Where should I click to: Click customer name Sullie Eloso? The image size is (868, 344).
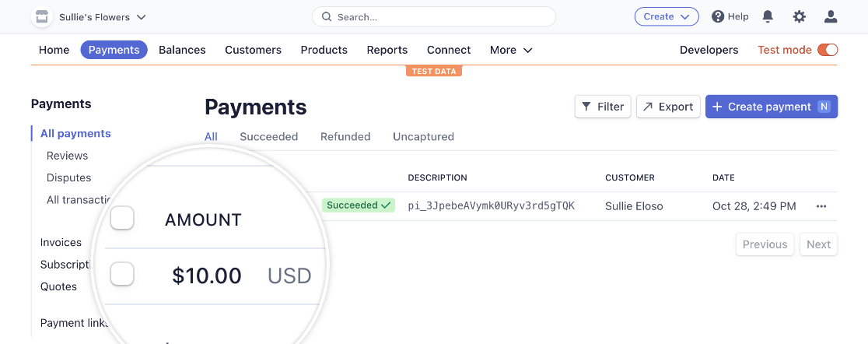(634, 206)
